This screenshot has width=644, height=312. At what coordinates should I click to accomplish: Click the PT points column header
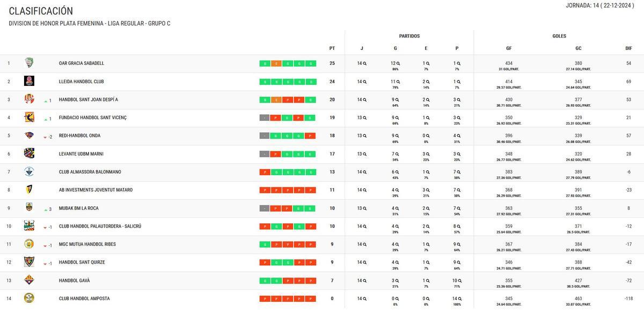pos(332,48)
